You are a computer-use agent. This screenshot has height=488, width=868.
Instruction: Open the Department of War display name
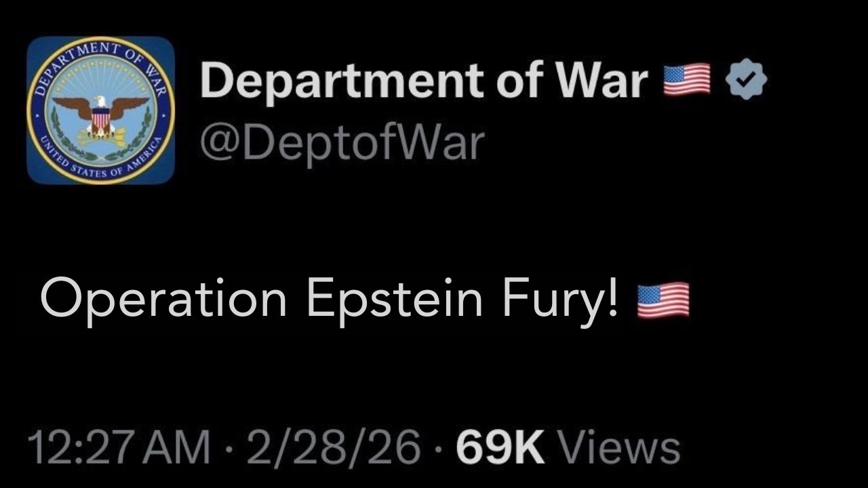click(424, 81)
